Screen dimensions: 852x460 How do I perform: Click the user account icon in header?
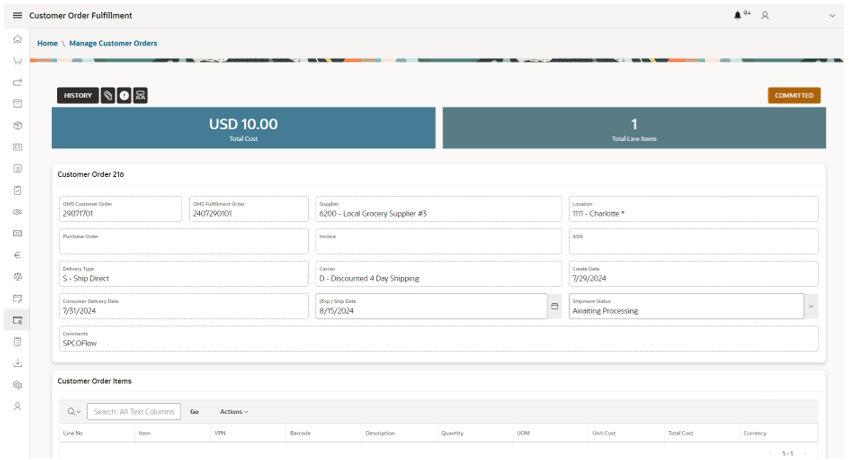tap(765, 15)
